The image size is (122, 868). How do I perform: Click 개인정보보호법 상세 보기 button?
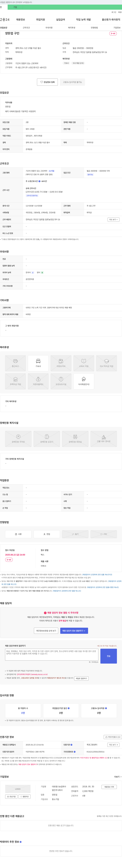click(46, 631)
